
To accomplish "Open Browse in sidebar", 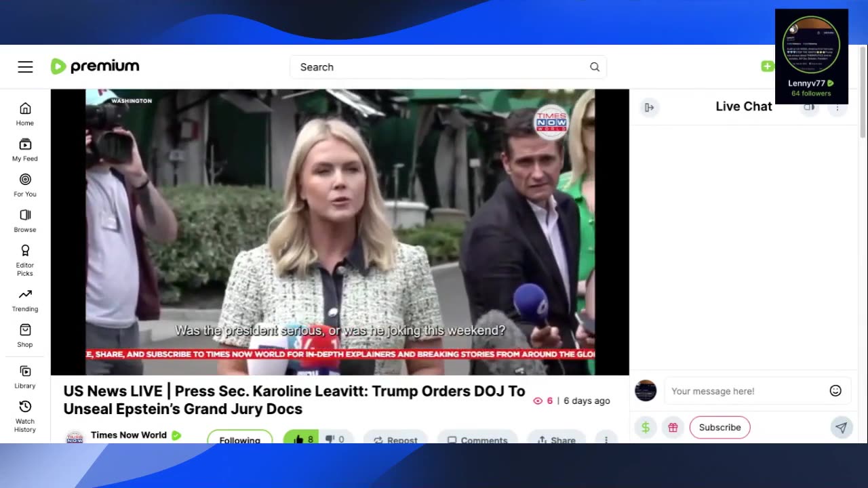I will point(25,220).
